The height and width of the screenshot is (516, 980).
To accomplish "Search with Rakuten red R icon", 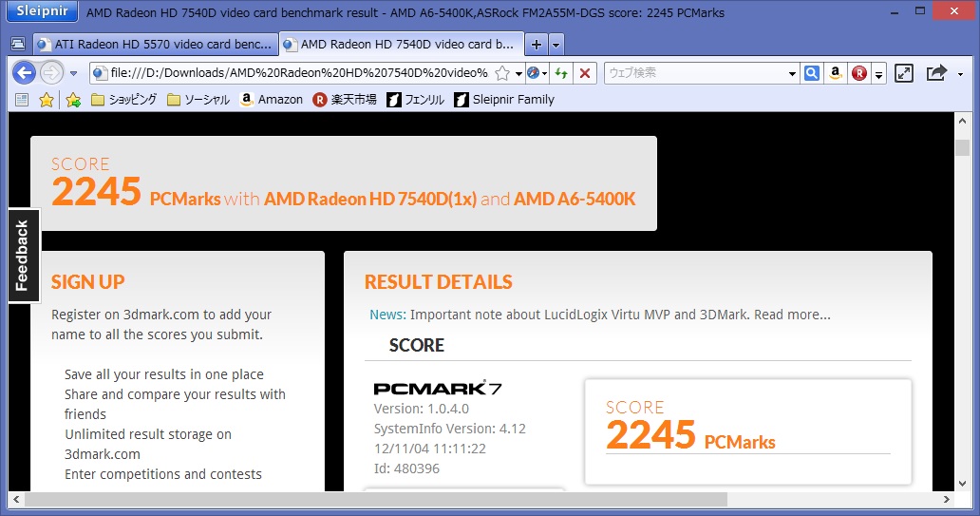I will [859, 73].
